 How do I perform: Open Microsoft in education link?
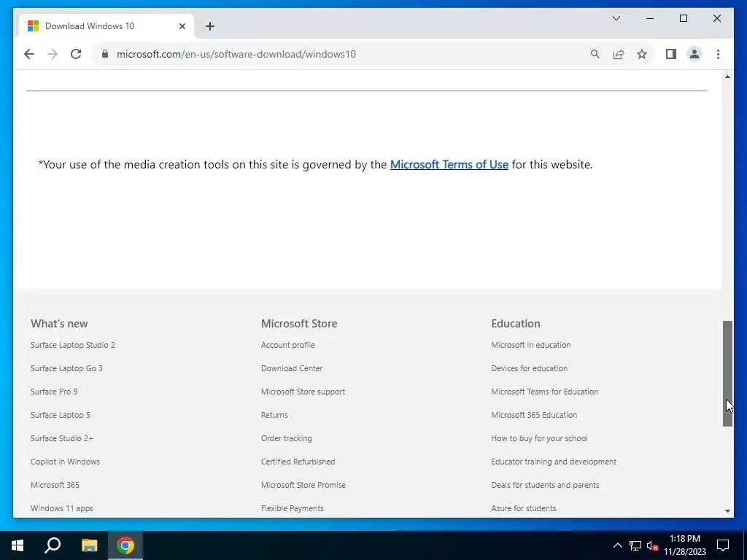pos(531,345)
